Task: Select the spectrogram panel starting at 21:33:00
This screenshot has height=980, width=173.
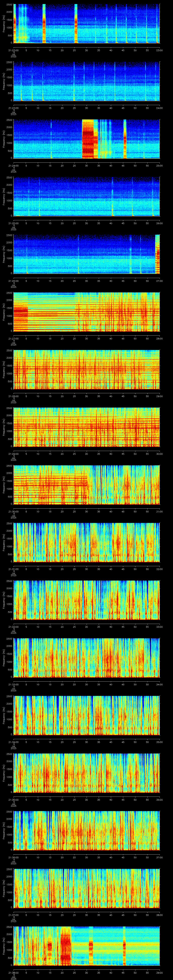Action: pos(86,657)
